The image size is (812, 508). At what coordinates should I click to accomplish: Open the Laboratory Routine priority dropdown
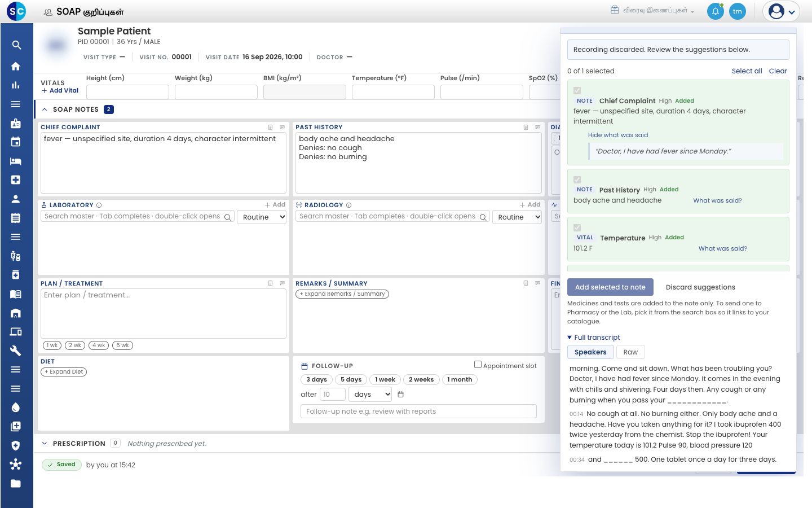262,217
